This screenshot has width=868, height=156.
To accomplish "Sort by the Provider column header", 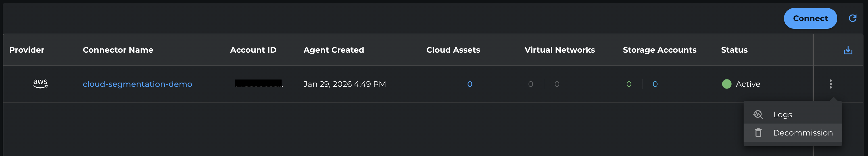I will click(27, 50).
